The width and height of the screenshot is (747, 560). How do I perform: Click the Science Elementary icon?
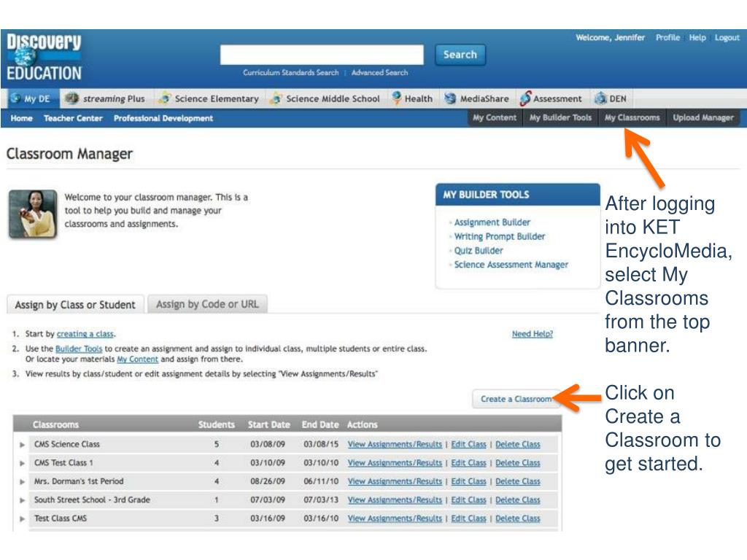pyautogui.click(x=164, y=98)
